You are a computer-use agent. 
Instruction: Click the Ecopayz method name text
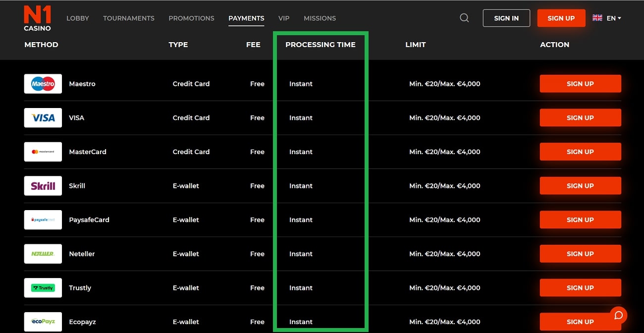pyautogui.click(x=83, y=322)
